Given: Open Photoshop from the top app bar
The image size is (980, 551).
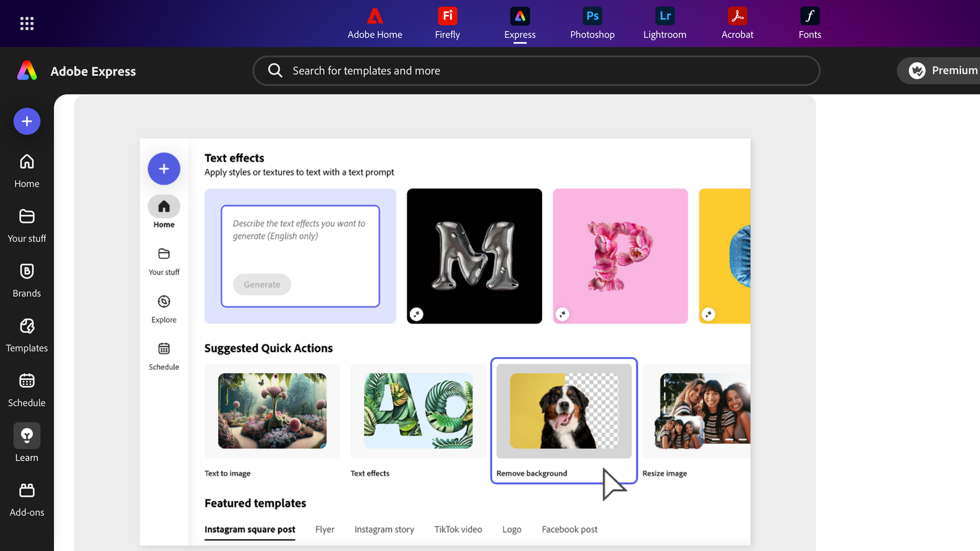Looking at the screenshot, I should [x=592, y=24].
